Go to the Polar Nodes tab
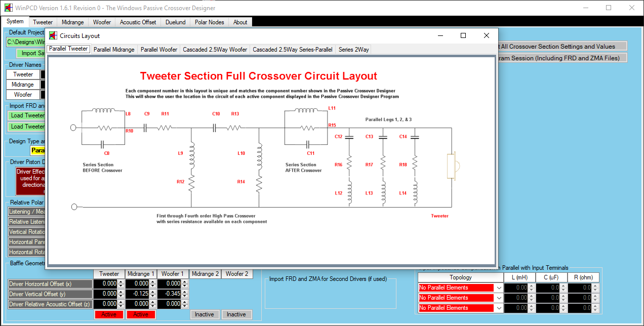Image resolution: width=644 pixels, height=326 pixels. (209, 22)
